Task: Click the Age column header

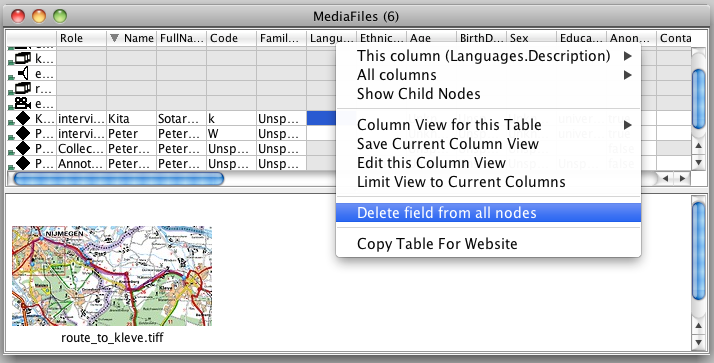Action: tap(432, 38)
